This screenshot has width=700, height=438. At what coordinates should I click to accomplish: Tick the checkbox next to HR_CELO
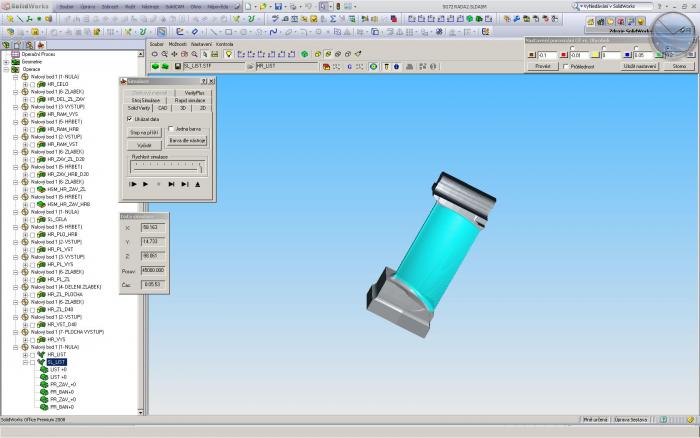[33, 84]
